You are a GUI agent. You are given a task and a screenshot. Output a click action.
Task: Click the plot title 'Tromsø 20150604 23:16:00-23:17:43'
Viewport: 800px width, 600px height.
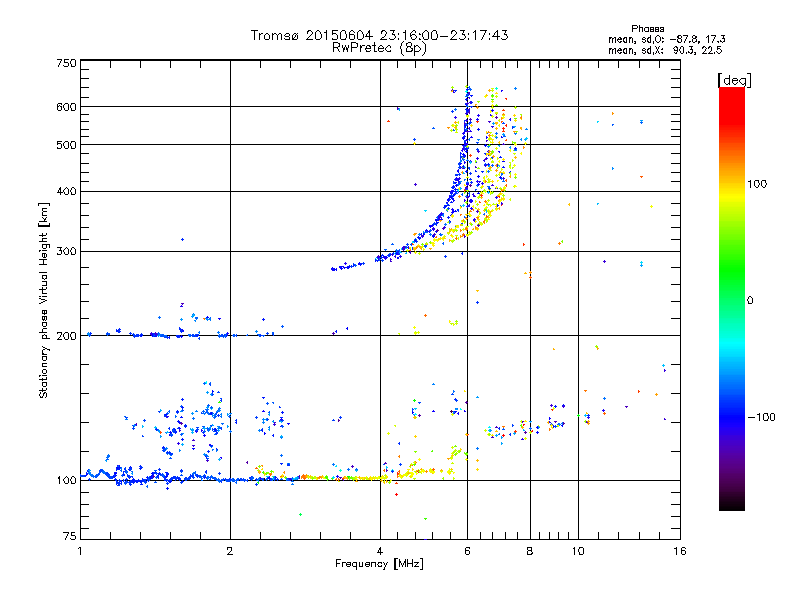click(379, 35)
